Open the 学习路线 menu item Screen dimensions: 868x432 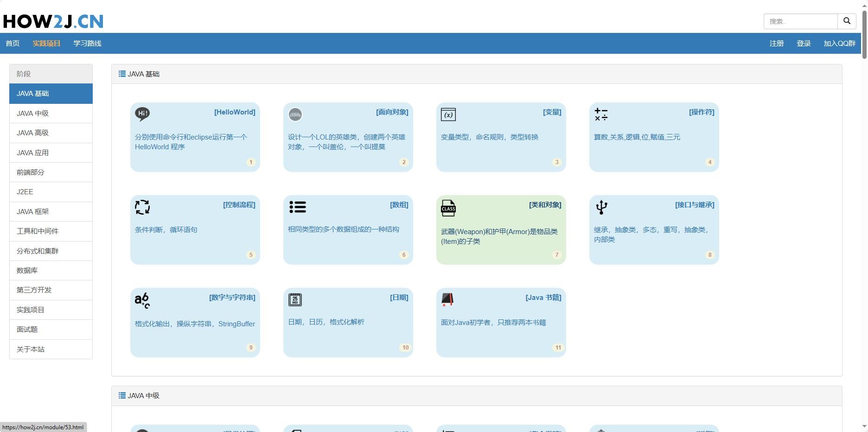pos(87,44)
